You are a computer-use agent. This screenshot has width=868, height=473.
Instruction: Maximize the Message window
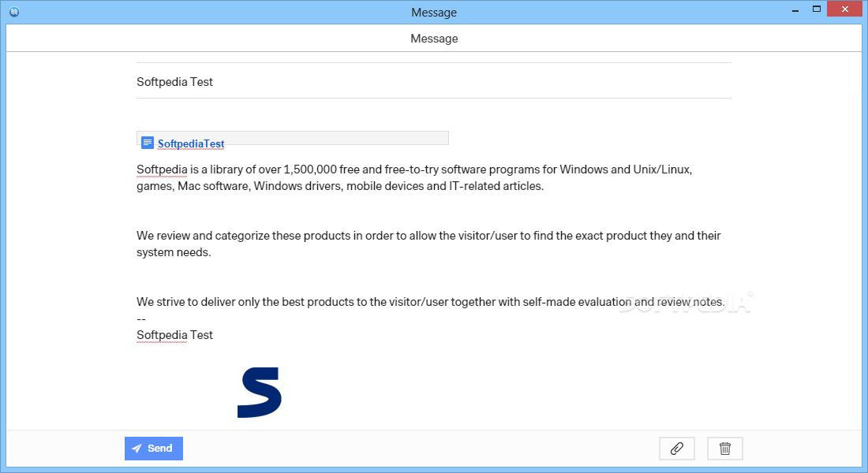click(817, 9)
